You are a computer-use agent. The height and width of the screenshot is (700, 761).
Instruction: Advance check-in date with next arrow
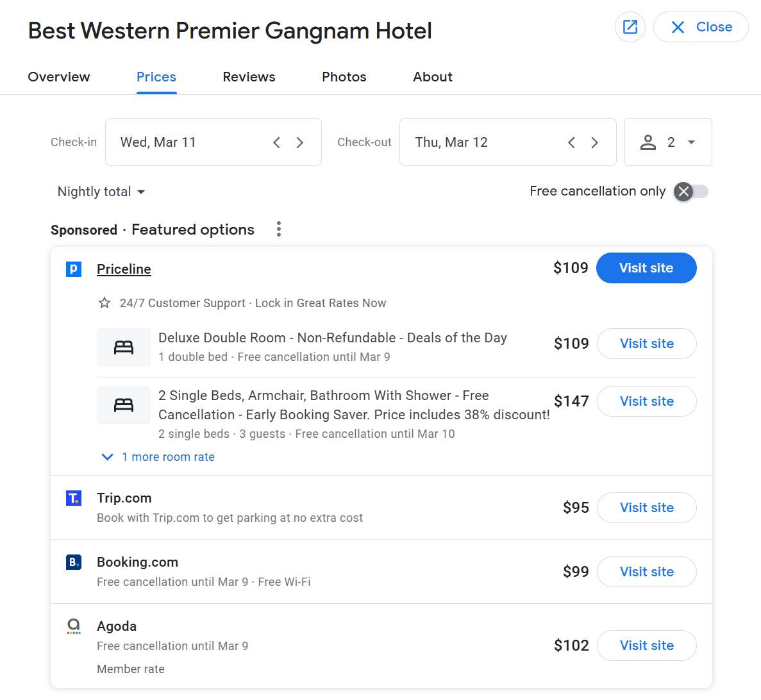299,142
